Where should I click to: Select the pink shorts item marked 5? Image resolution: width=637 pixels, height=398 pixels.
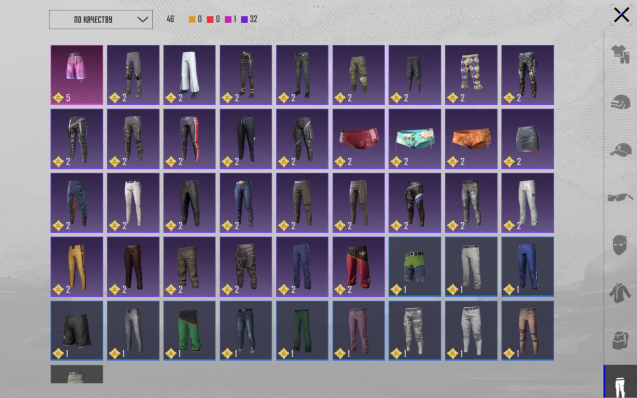point(77,75)
